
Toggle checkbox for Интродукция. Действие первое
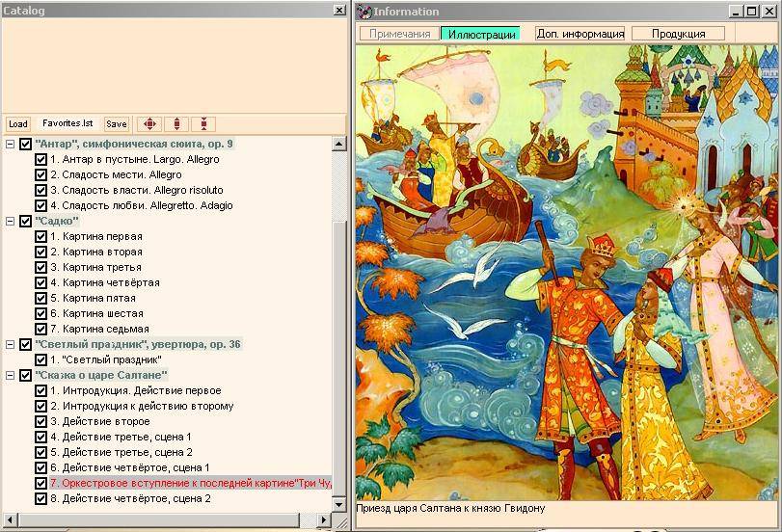point(40,390)
